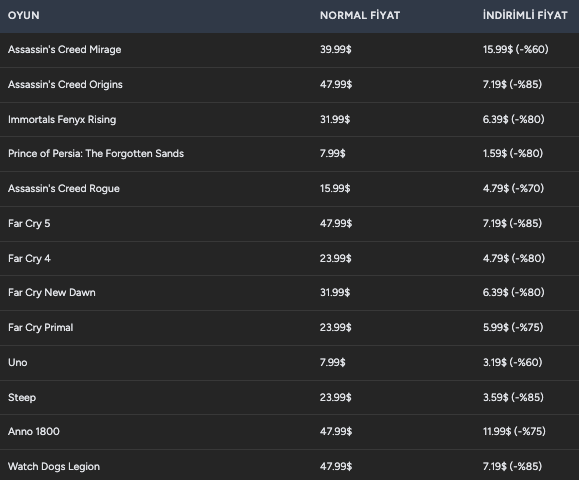Select Assassin's Creed Rogue title

click(x=64, y=189)
